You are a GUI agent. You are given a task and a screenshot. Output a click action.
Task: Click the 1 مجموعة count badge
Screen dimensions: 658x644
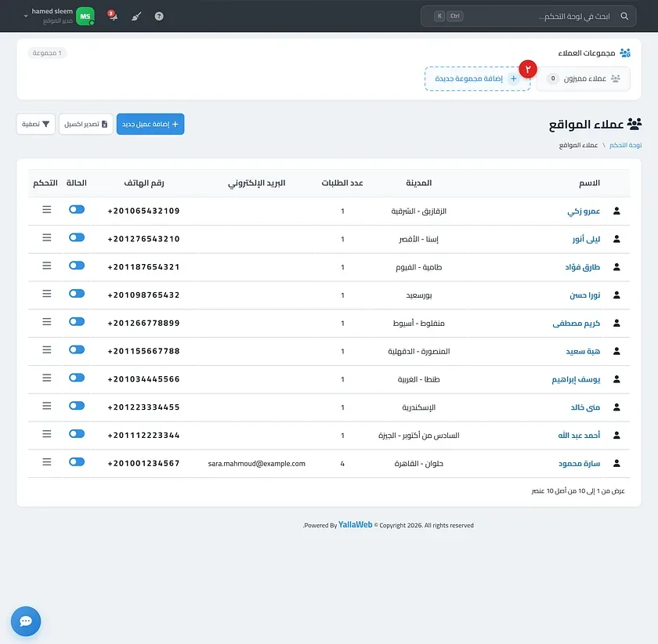point(47,53)
